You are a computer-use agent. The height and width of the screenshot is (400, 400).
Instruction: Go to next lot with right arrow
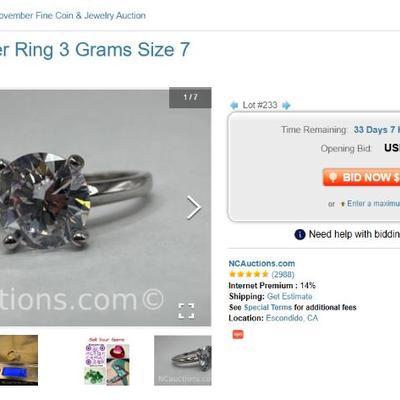coord(286,106)
